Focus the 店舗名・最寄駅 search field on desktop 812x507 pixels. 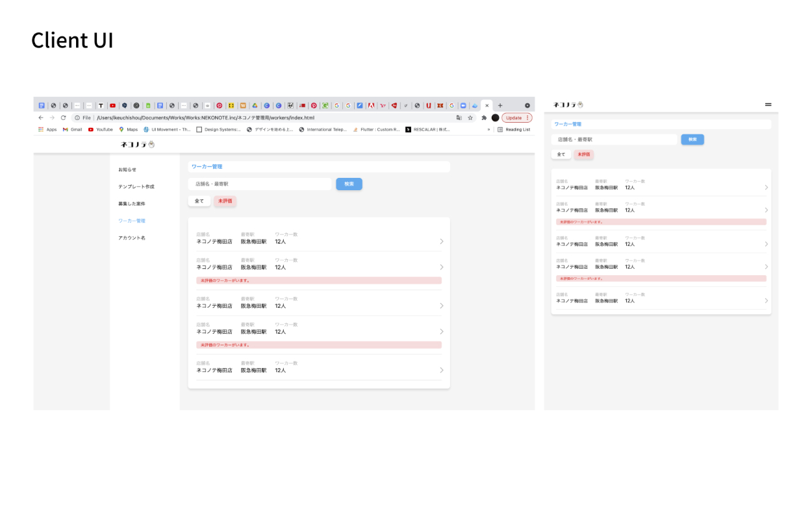point(260,184)
